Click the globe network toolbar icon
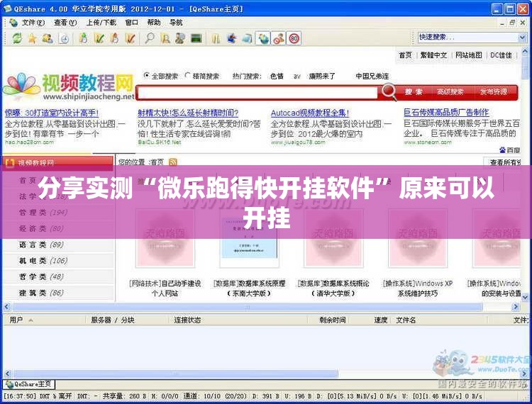The image size is (532, 404). (263, 38)
